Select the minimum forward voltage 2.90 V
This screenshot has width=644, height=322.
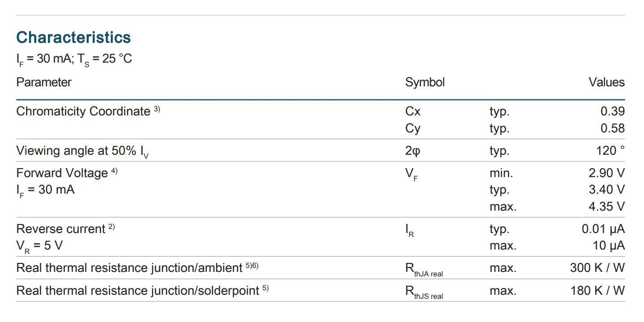[606, 173]
